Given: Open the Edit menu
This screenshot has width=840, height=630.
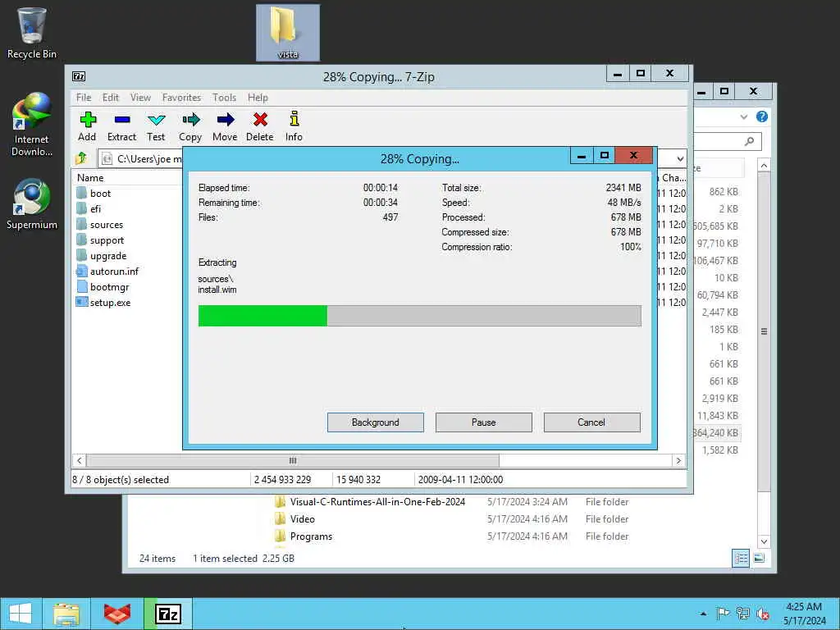Looking at the screenshot, I should tap(111, 98).
